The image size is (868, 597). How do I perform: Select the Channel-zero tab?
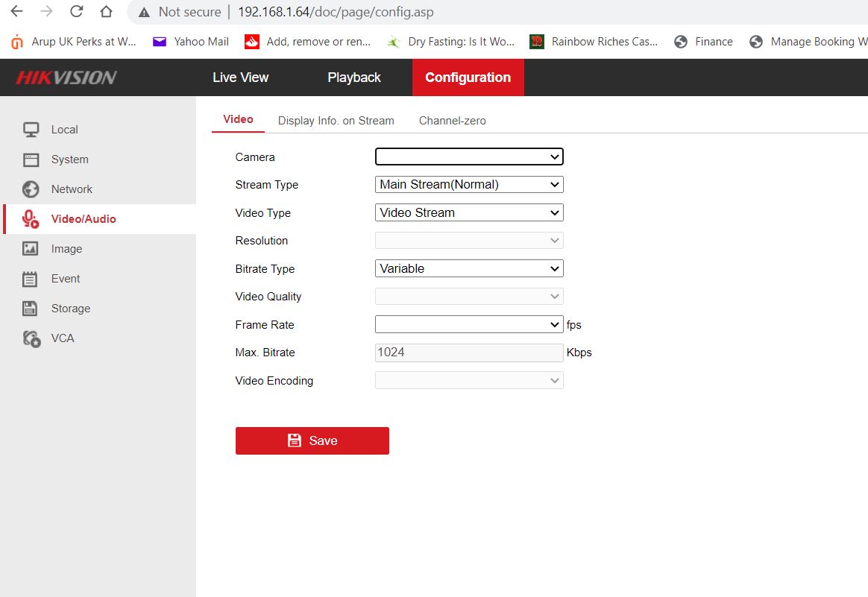click(452, 121)
